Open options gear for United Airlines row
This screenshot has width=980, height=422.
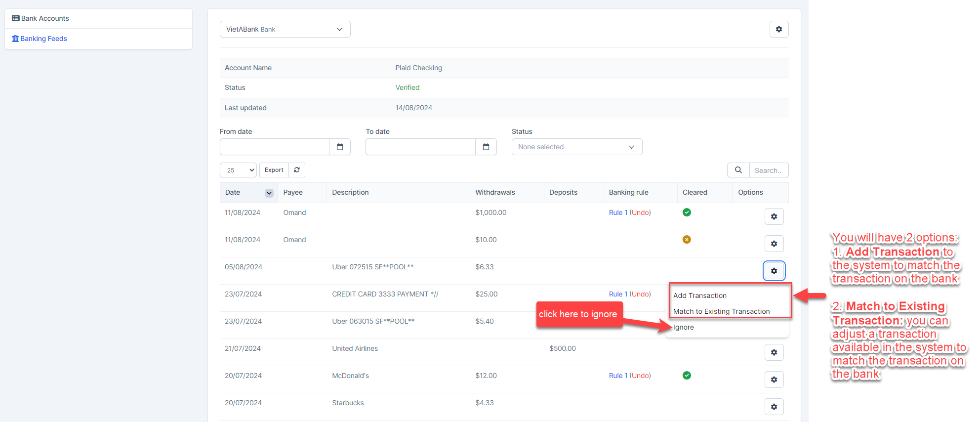(x=774, y=352)
